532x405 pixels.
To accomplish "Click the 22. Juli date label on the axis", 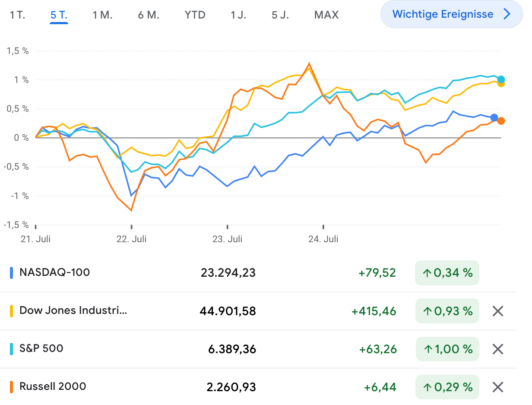I will pyautogui.click(x=131, y=239).
